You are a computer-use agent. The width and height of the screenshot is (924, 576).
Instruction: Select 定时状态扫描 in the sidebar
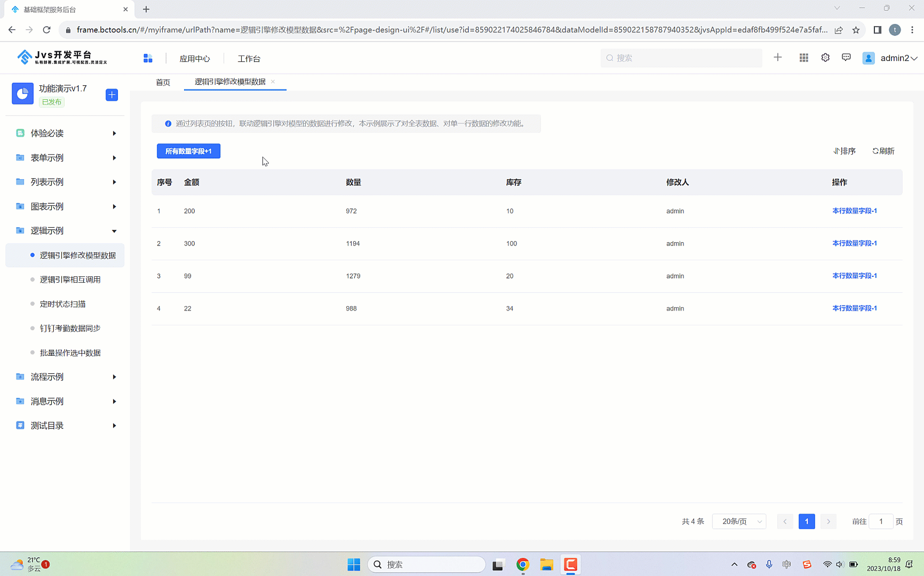coord(62,304)
